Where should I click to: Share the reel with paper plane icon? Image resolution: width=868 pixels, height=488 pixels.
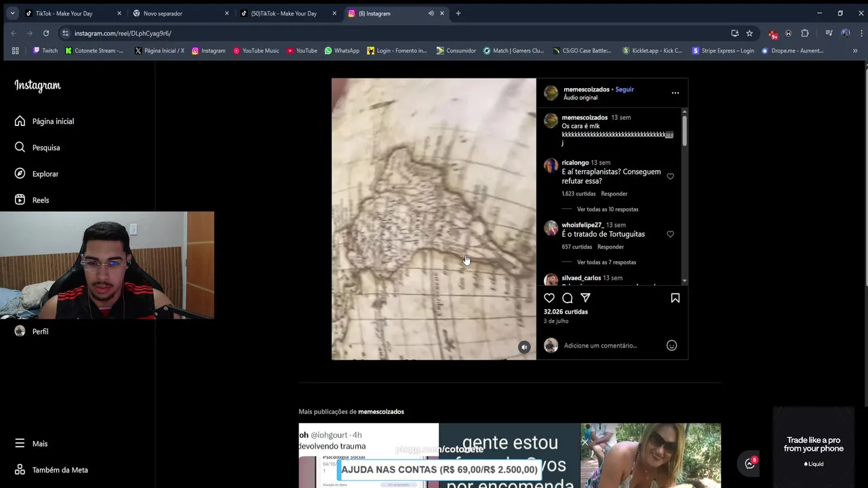585,298
